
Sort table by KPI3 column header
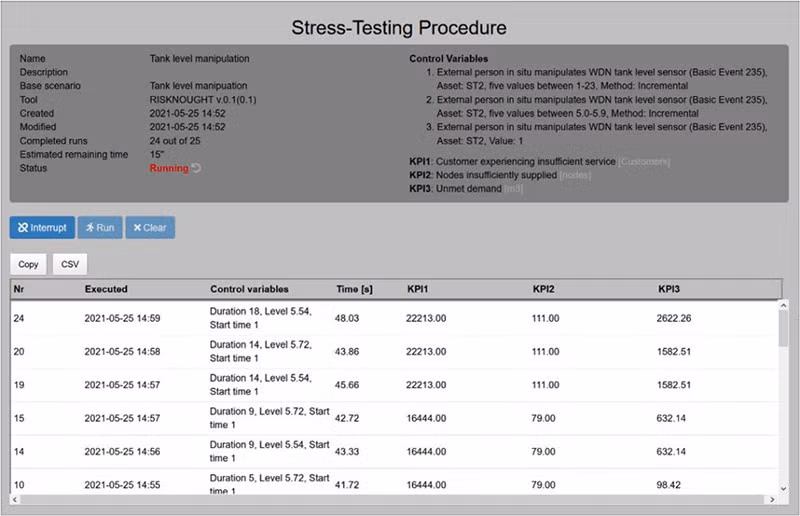tap(669, 289)
